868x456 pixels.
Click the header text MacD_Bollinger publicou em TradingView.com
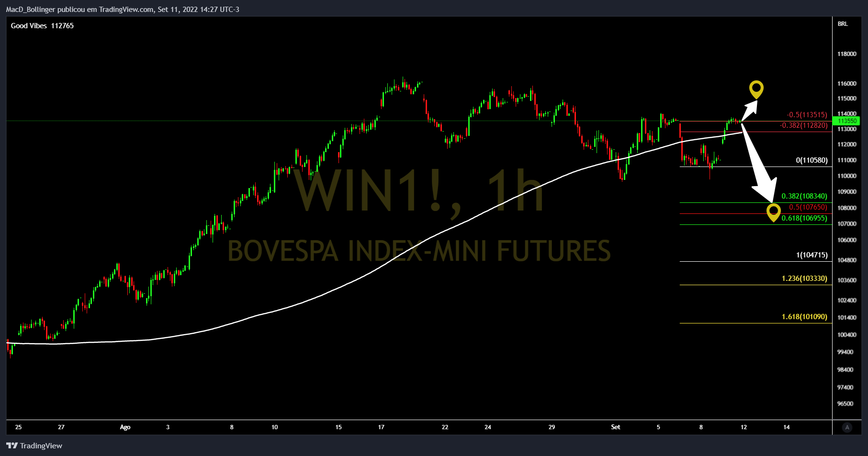point(80,10)
